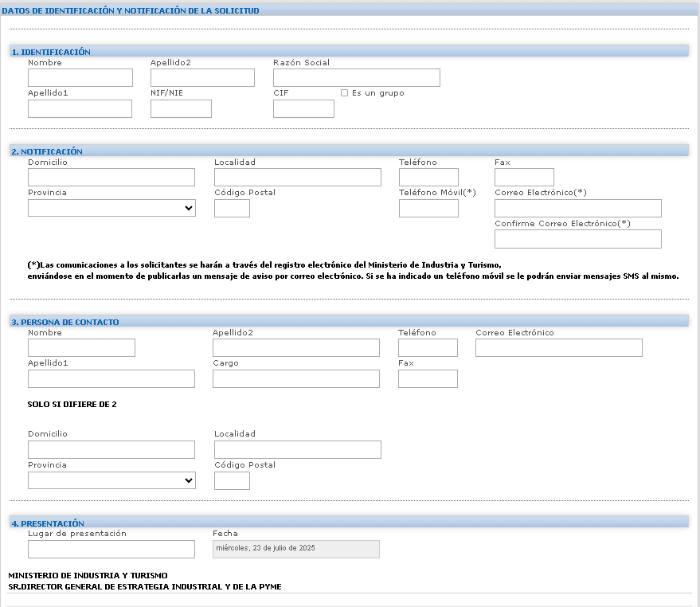Select the Cargo field for contact person
Viewport: 700px width, 607px height.
(296, 378)
